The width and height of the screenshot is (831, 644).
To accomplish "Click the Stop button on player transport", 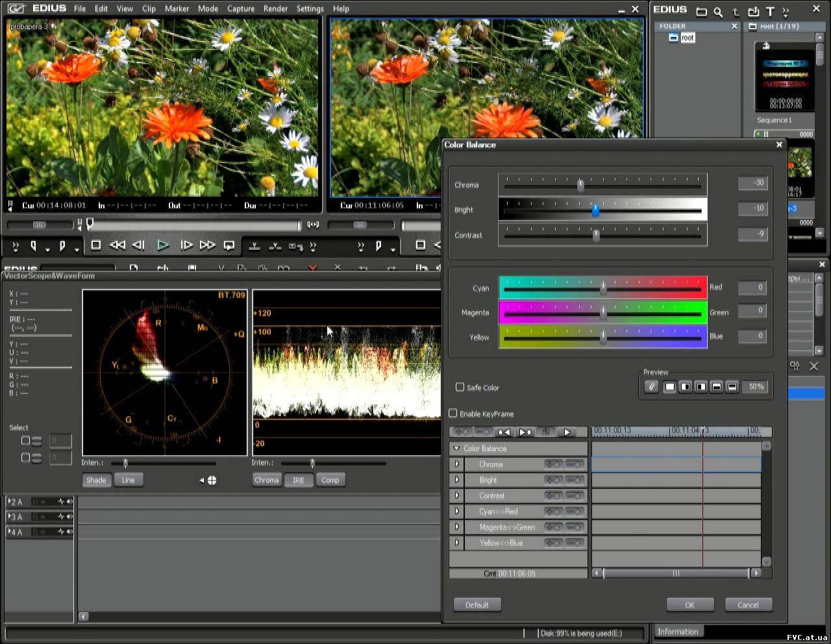I will click(x=96, y=245).
